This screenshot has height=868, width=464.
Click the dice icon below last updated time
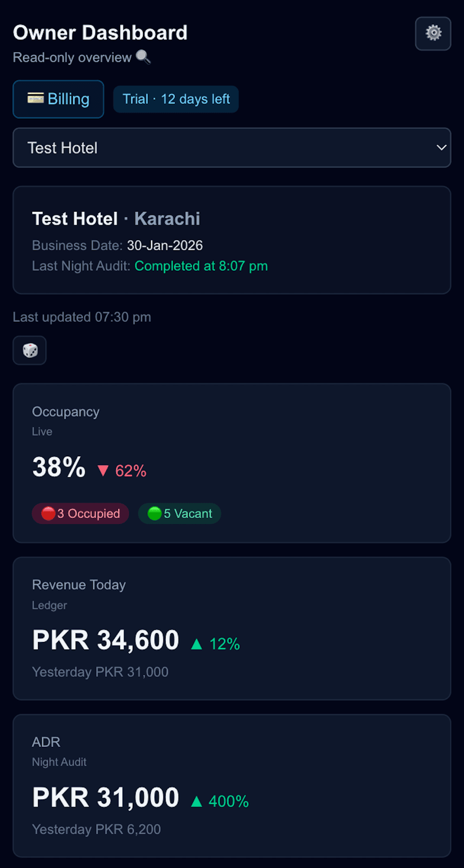coord(29,350)
